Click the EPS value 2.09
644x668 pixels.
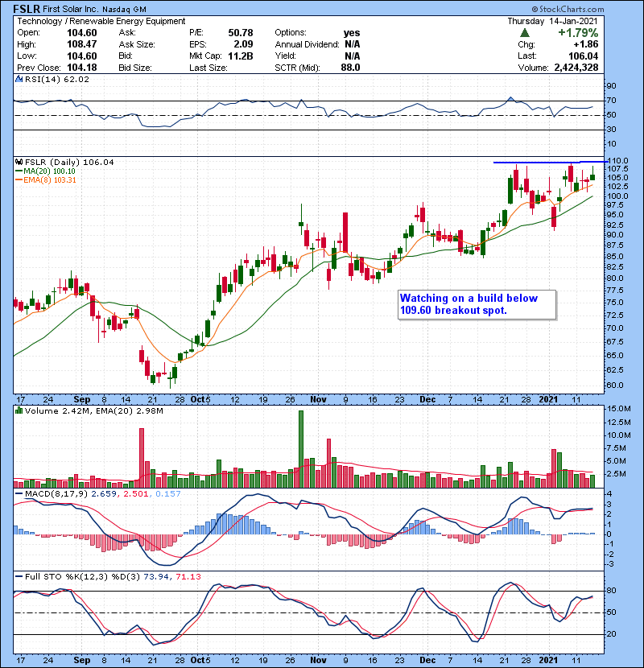pos(243,44)
